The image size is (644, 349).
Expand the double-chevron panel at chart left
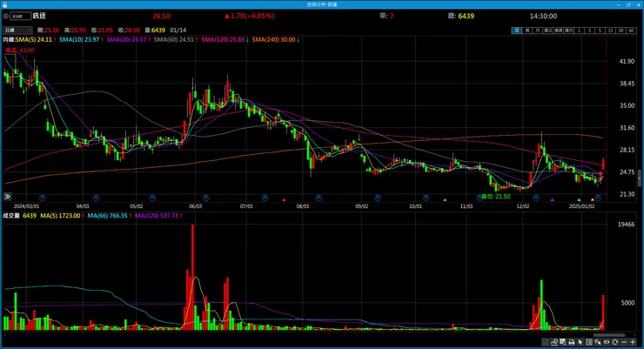[7, 197]
